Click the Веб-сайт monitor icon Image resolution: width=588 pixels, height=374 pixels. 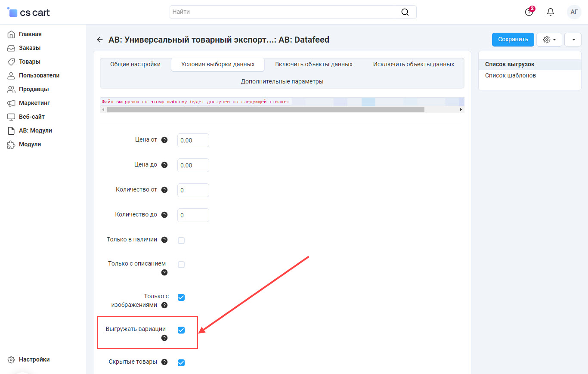coord(11,117)
